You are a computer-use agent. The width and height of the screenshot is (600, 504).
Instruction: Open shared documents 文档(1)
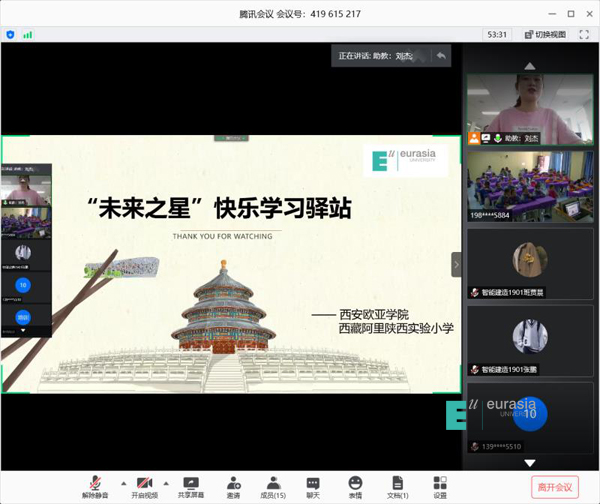click(x=397, y=486)
